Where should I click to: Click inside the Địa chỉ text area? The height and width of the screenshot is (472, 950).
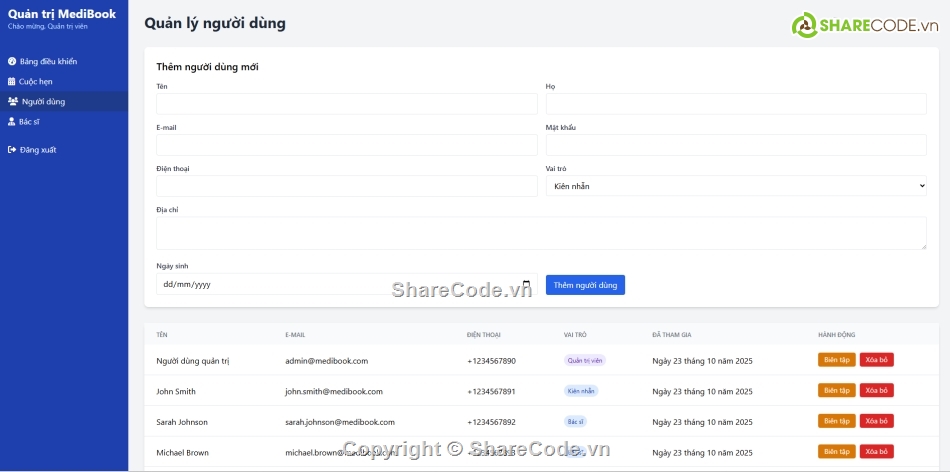click(541, 232)
